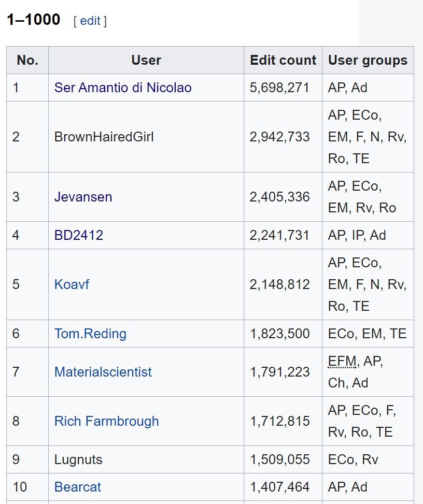Click the User column header
423x504 pixels.
click(146, 60)
